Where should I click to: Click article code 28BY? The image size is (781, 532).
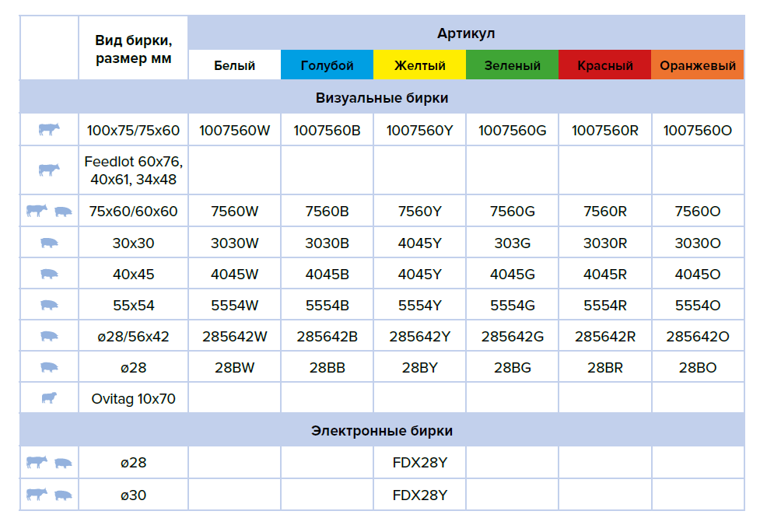[419, 368]
